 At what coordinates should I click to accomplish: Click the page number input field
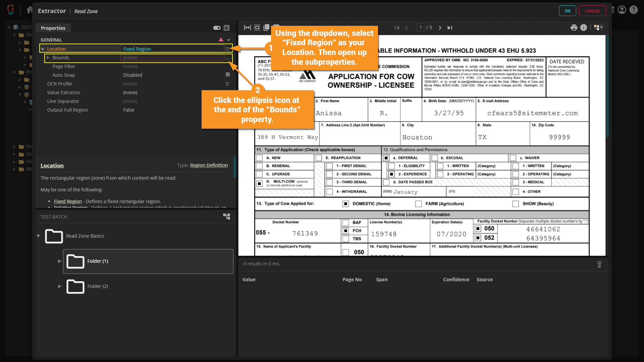point(421,27)
